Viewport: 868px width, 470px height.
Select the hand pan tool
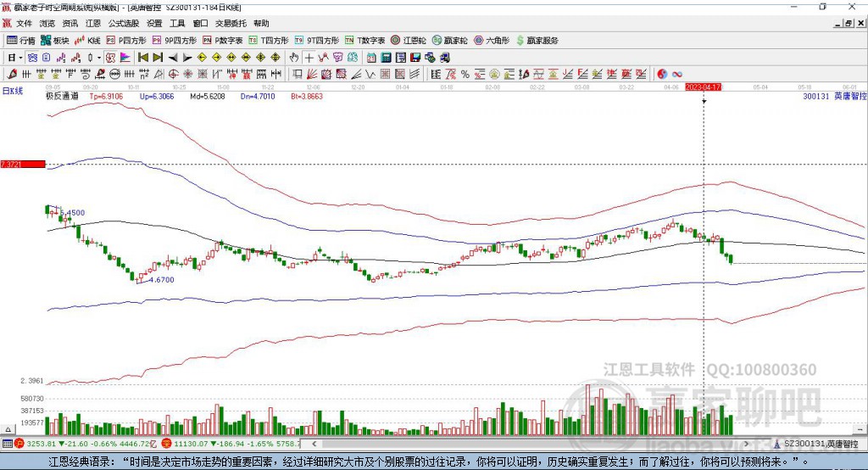click(294, 57)
